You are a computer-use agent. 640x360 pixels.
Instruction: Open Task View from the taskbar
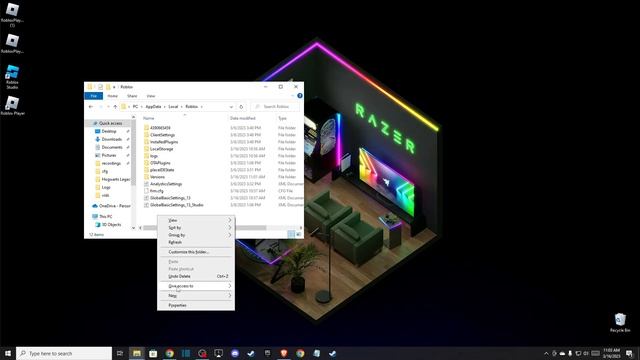tap(120, 353)
